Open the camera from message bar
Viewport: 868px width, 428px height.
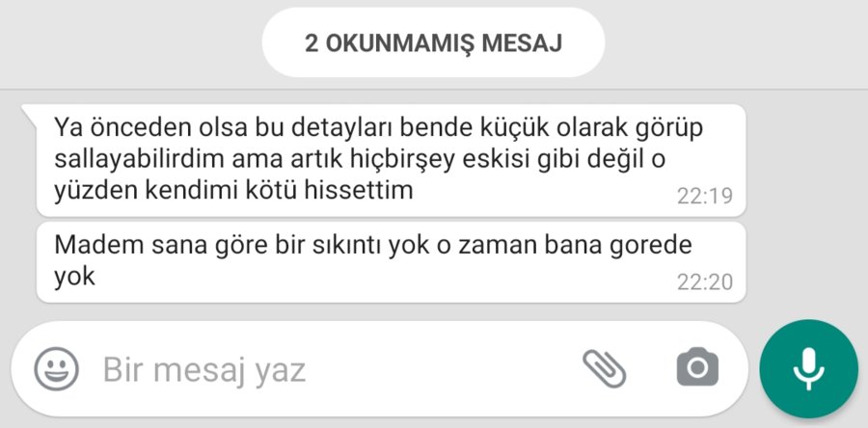(x=697, y=367)
